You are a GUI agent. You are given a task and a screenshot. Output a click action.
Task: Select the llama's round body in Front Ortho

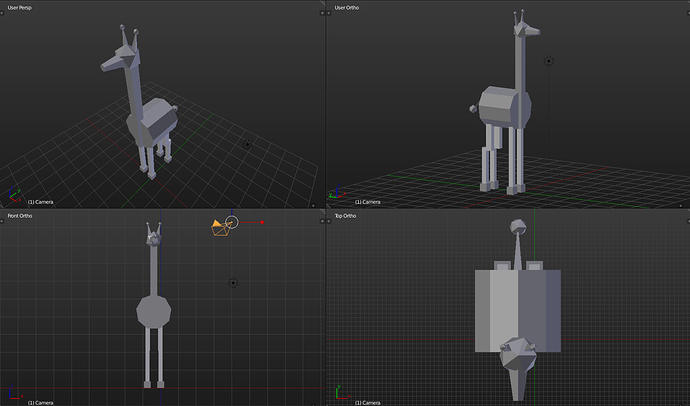click(154, 310)
